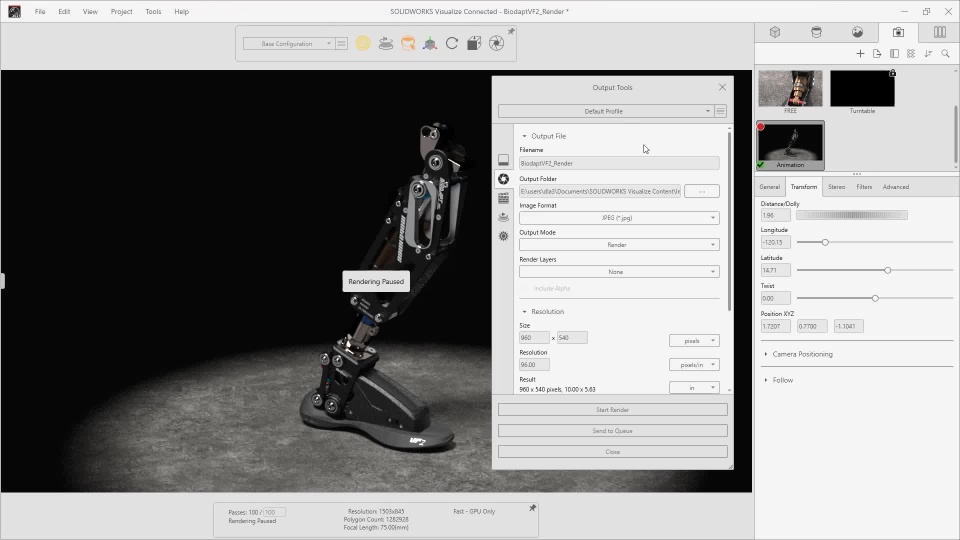Collapse the Resolution section

pyautogui.click(x=524, y=312)
